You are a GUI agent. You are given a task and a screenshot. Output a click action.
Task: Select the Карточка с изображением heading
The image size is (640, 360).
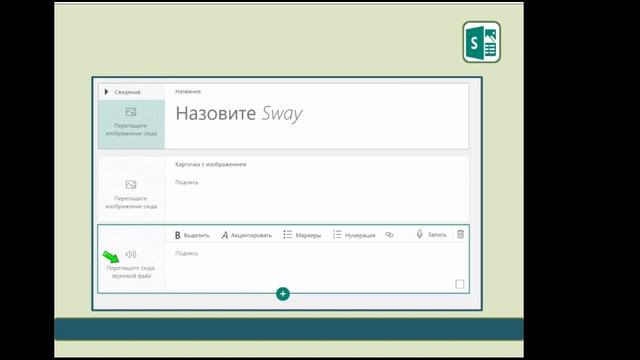(x=211, y=164)
